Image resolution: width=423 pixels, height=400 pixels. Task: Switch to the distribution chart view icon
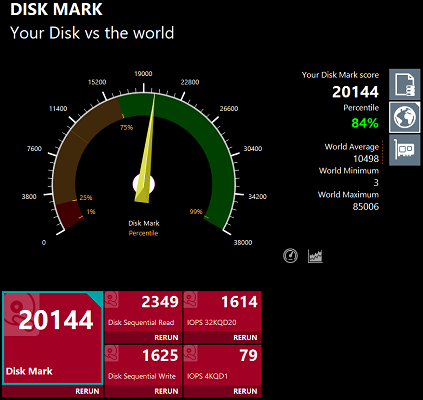315,256
